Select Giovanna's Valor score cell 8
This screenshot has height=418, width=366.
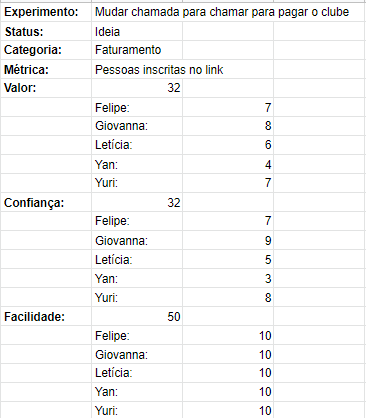[228, 126]
